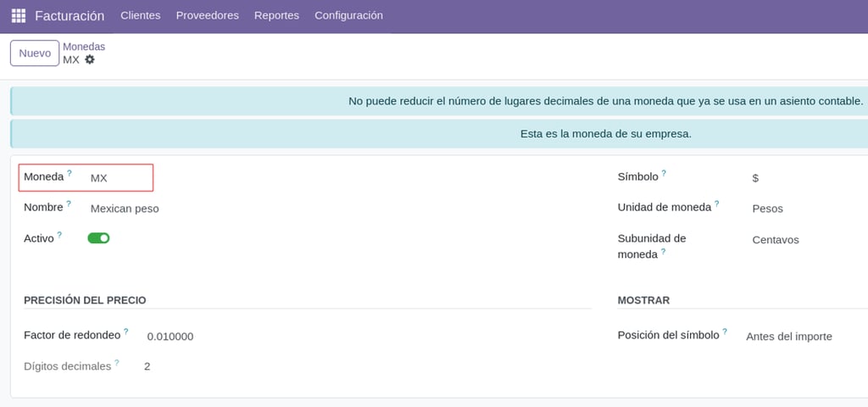Image resolution: width=868 pixels, height=407 pixels.
Task: Click the decimal places warning banner text
Action: click(605, 102)
